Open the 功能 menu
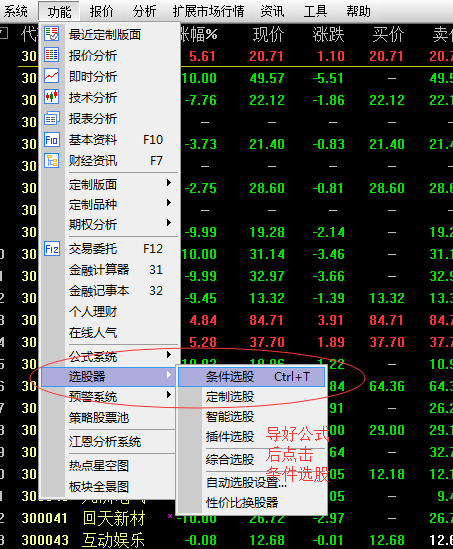Image resolution: width=453 pixels, height=549 pixels. (x=59, y=11)
